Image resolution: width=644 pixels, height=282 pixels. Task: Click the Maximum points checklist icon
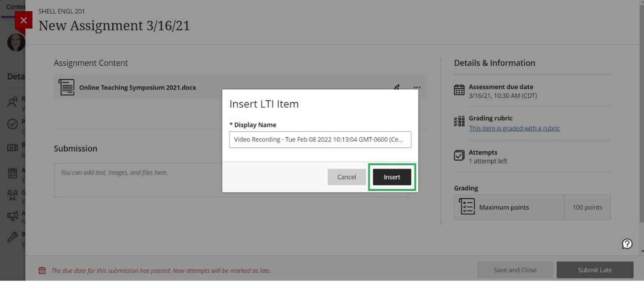coord(467,207)
